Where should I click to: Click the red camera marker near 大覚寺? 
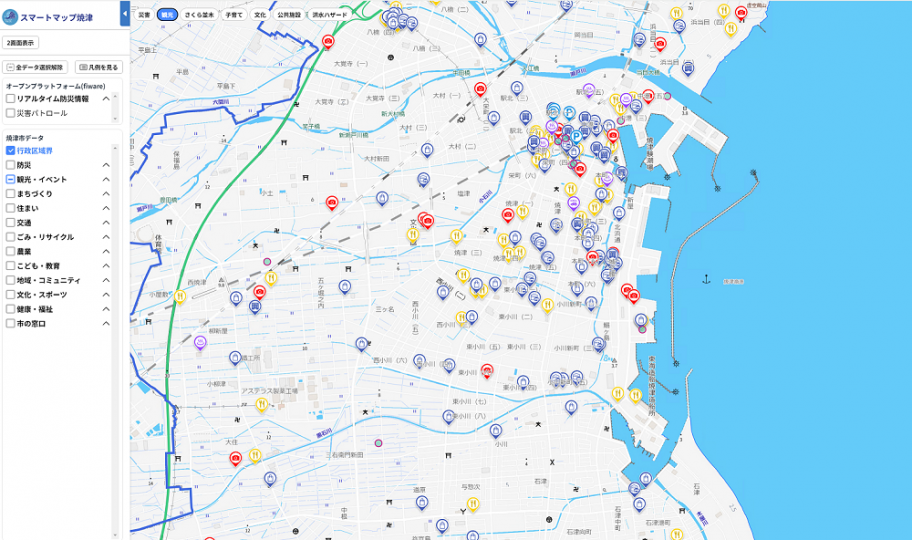[328, 41]
